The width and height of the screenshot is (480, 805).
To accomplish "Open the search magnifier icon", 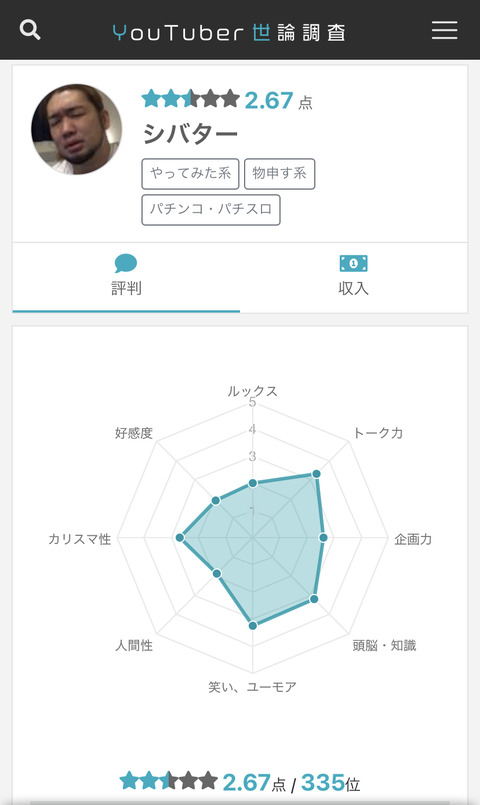I will [30, 30].
